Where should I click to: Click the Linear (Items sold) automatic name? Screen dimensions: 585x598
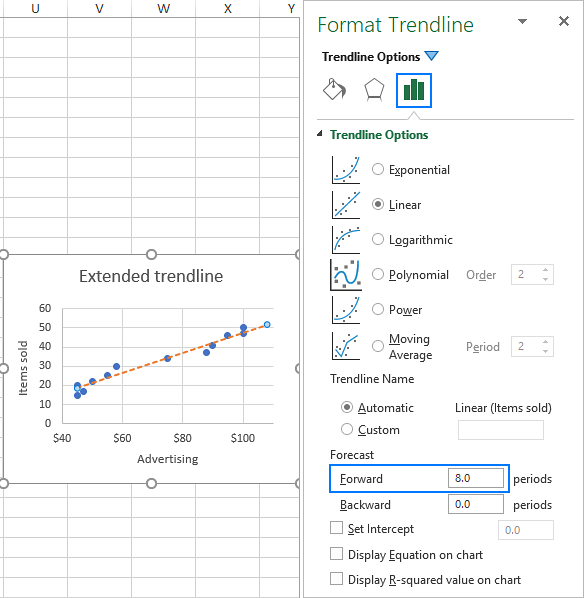503,408
